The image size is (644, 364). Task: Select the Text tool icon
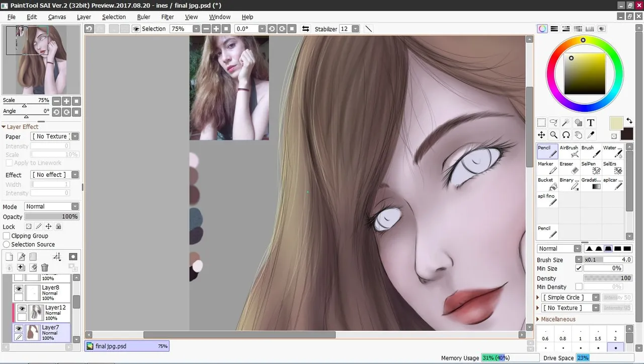[x=591, y=123]
